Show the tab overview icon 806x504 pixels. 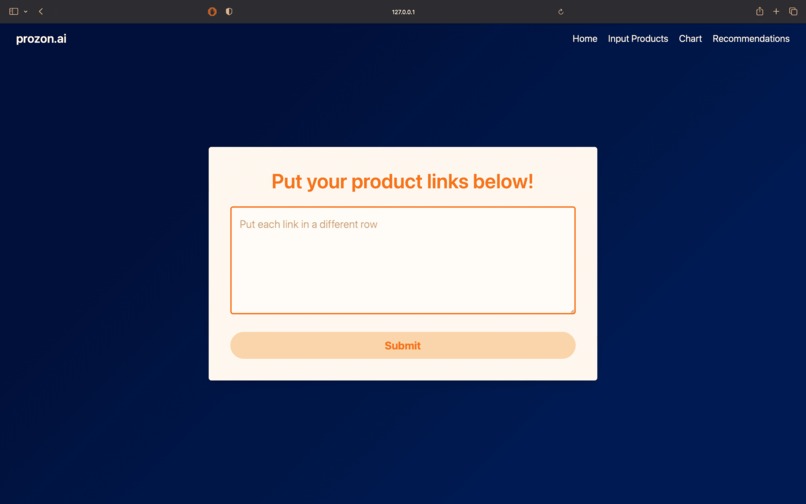[793, 11]
